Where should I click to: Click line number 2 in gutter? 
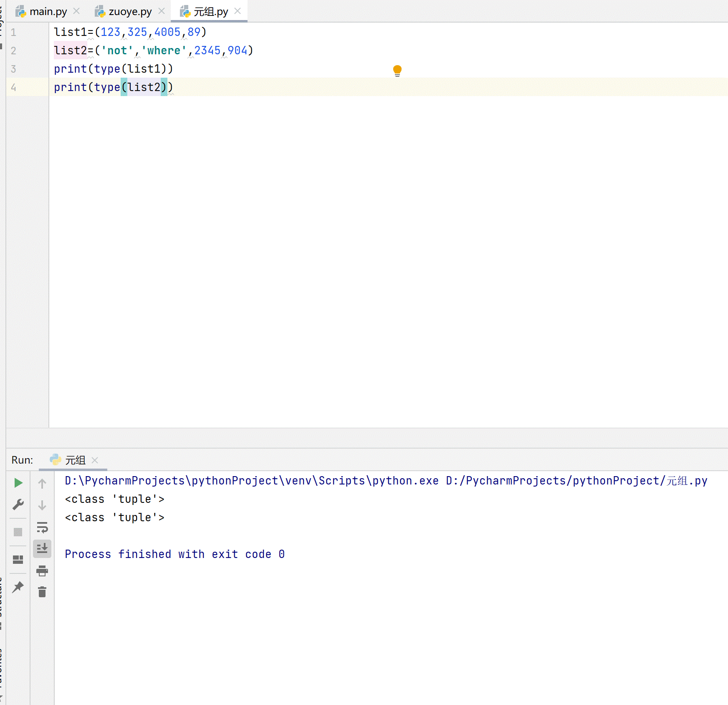coord(13,51)
